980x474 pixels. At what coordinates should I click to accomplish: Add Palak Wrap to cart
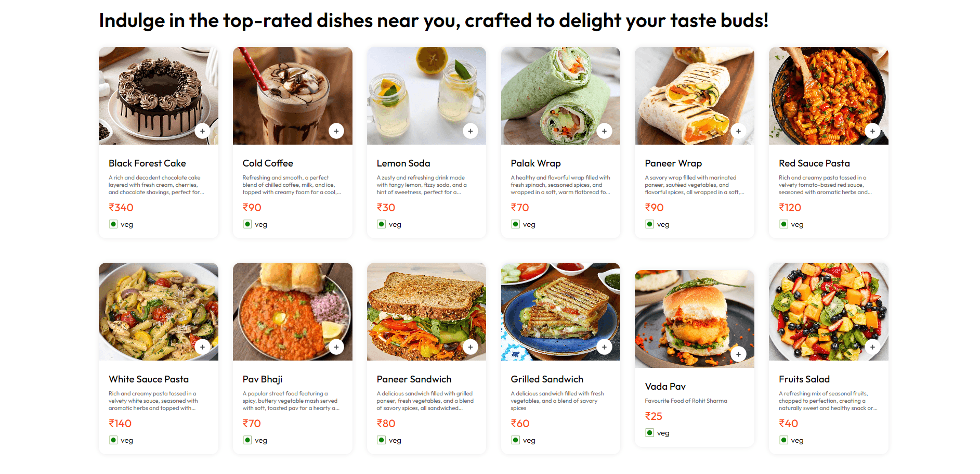coord(604,131)
